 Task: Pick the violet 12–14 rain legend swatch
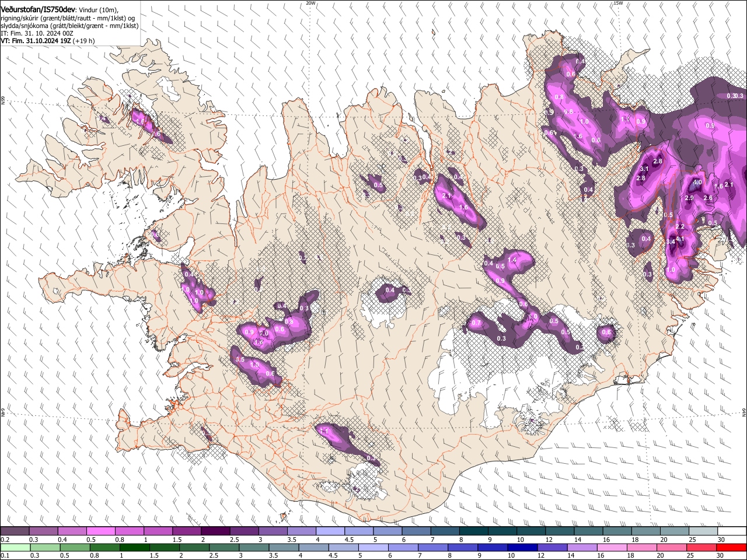(x=551, y=547)
